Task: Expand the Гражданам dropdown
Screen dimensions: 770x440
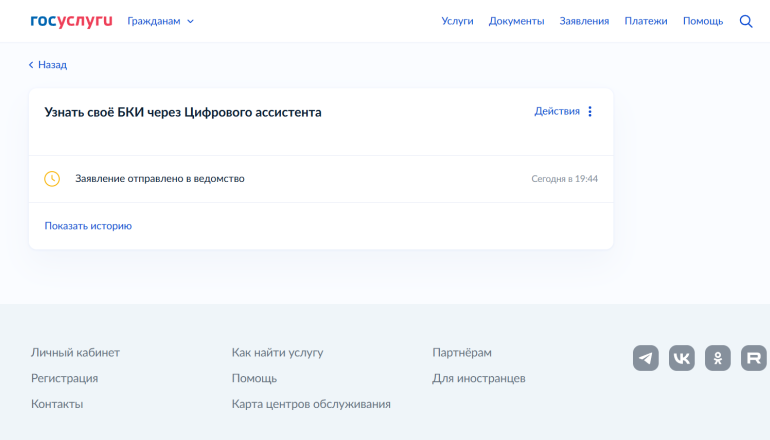Action: tap(160, 21)
